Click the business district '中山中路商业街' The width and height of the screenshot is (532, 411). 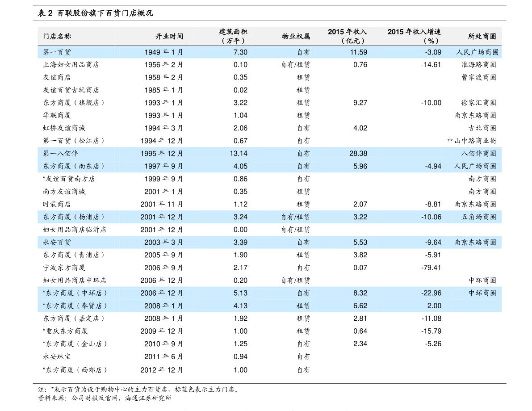tap(472, 141)
